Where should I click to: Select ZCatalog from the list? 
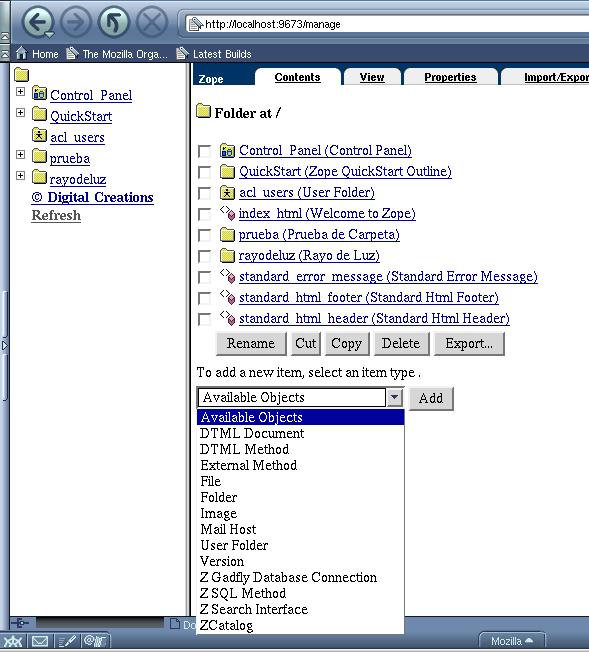tap(300, 625)
